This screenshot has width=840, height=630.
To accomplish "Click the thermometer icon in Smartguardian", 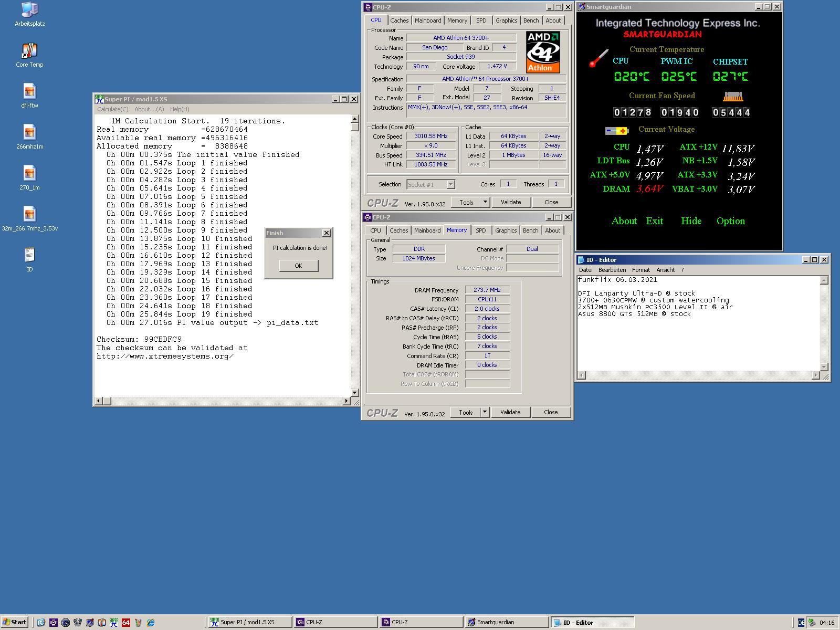I will click(599, 58).
